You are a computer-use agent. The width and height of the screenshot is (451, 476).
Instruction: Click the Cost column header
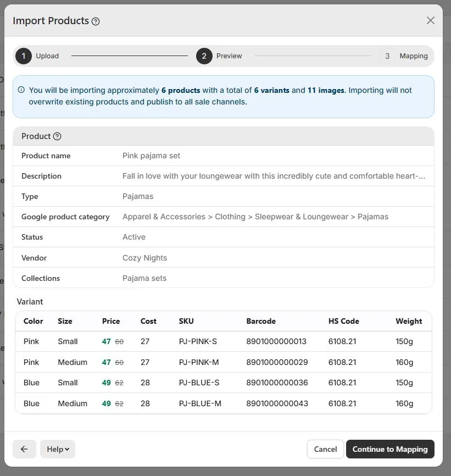click(148, 321)
